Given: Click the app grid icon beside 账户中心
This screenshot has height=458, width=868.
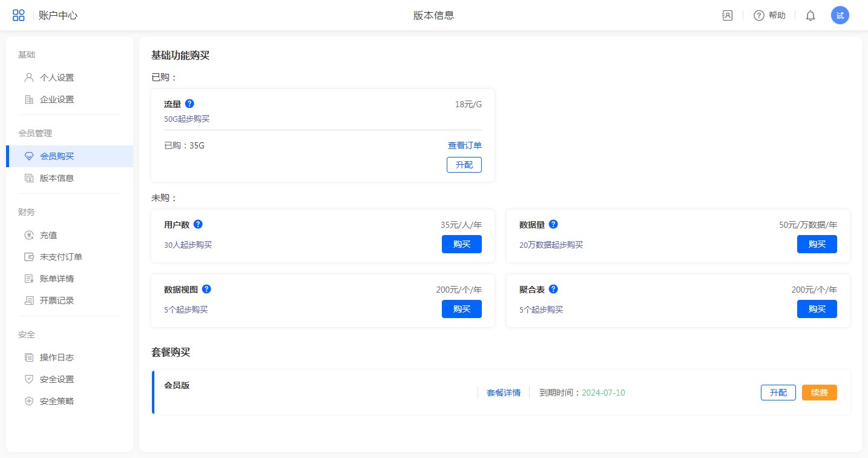Looking at the screenshot, I should [x=19, y=16].
